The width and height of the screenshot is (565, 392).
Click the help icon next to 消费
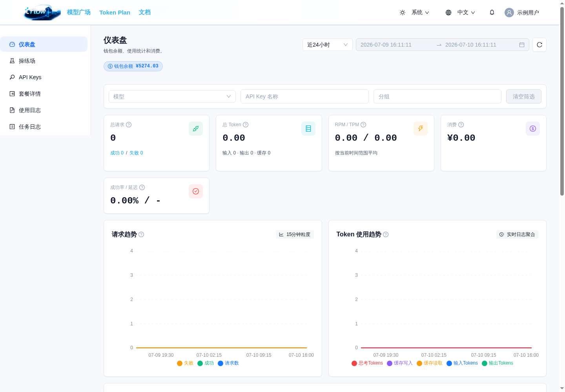(461, 125)
